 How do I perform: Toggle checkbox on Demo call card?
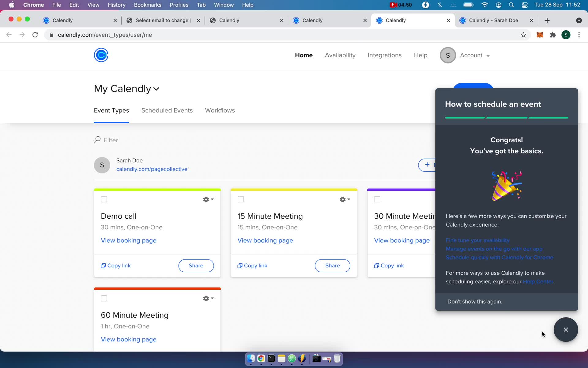point(104,199)
